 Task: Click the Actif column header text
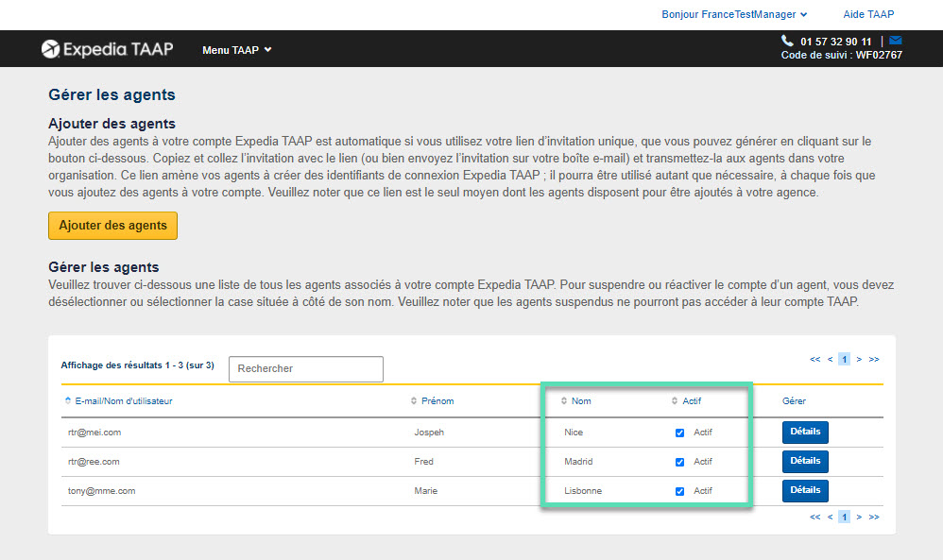[692, 400]
